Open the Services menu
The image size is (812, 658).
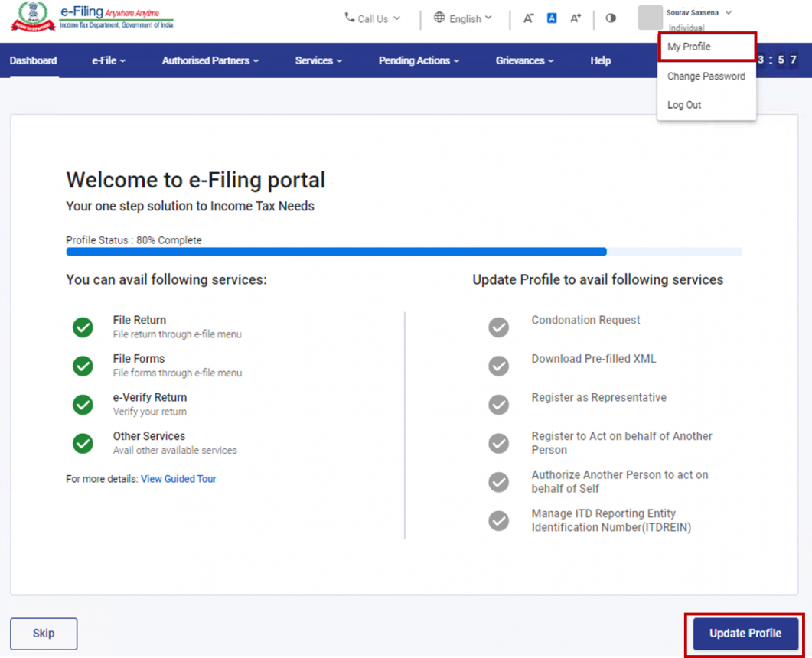click(318, 60)
